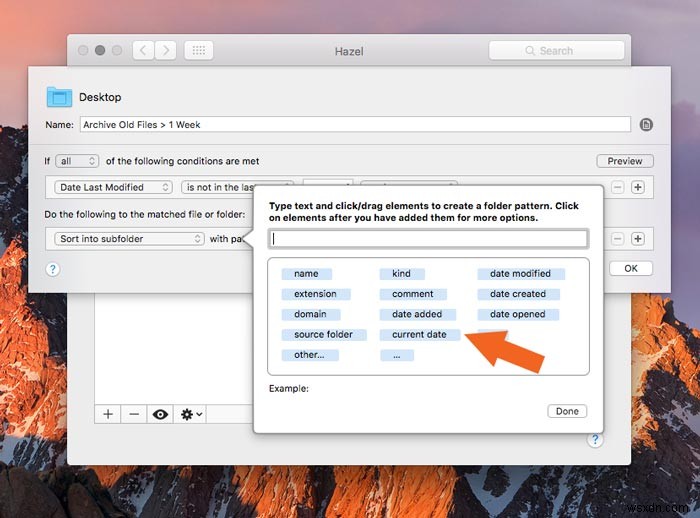Click the forward arrow in Hazel toolbar
The width and height of the screenshot is (700, 518).
[165, 50]
